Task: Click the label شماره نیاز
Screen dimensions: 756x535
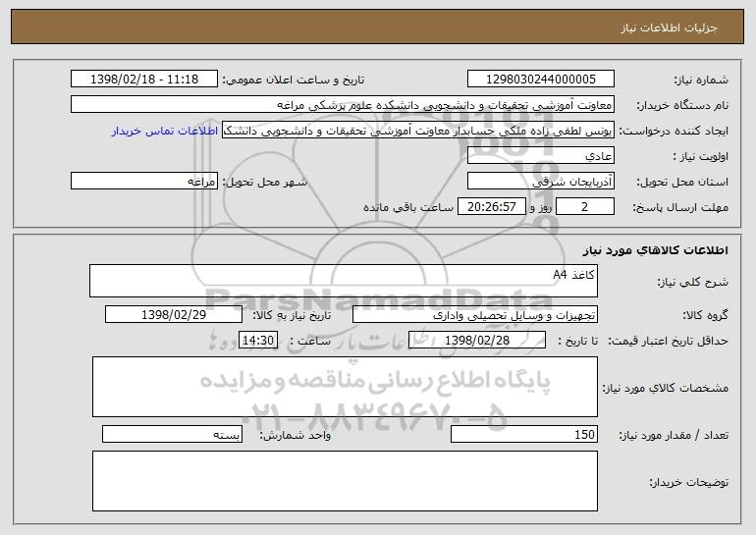Action: click(x=701, y=80)
